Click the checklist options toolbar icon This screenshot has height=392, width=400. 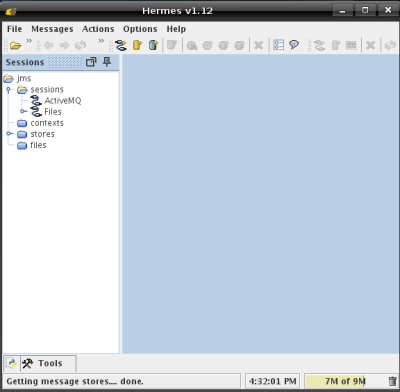tap(278, 45)
